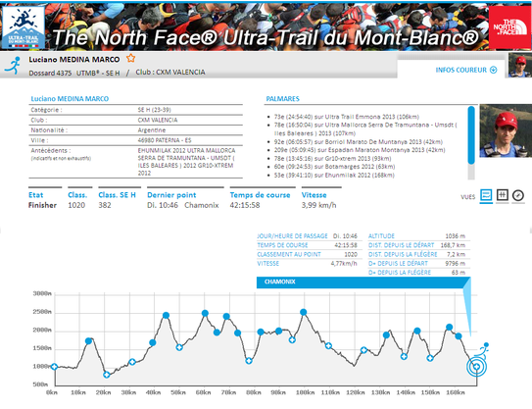Click the 'VUES' label
Screen dimensions: 532x409
(x=468, y=197)
